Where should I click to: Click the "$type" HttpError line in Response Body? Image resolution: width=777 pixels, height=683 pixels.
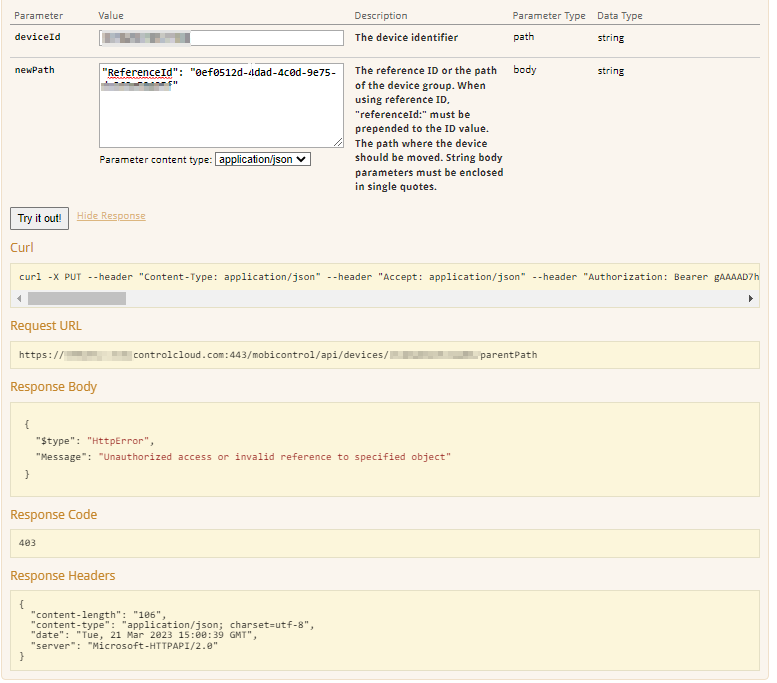[96, 440]
